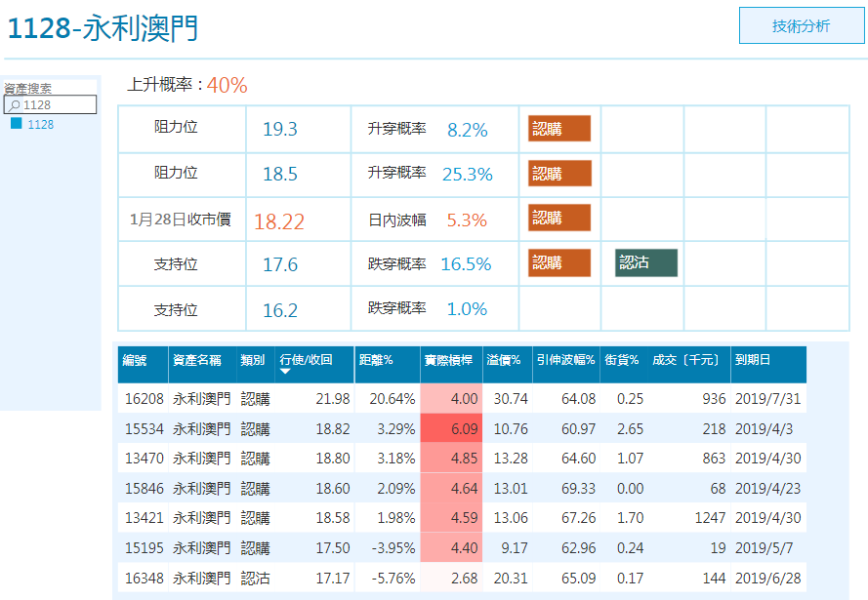Viewport: 868px width, 600px height.
Task: Click expiry date 2019/7/31
Action: pos(767,399)
